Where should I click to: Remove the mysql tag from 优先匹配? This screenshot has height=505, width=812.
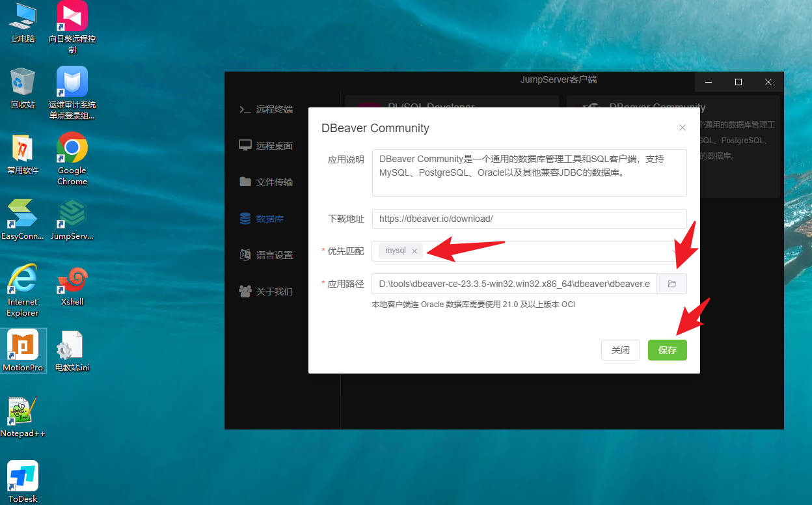(x=414, y=251)
